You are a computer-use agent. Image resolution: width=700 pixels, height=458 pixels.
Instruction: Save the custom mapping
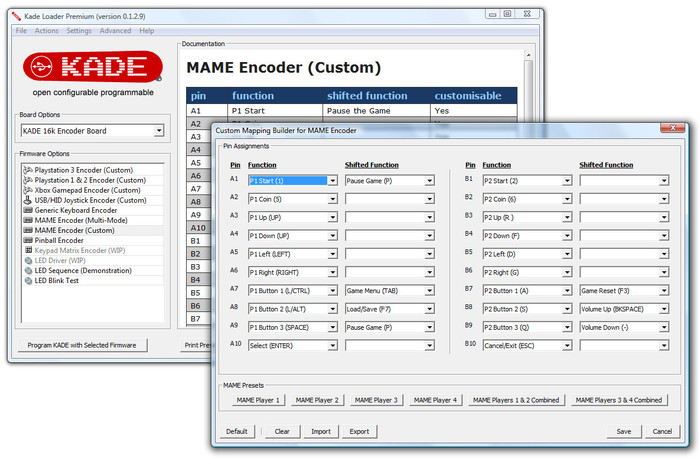[x=624, y=431]
